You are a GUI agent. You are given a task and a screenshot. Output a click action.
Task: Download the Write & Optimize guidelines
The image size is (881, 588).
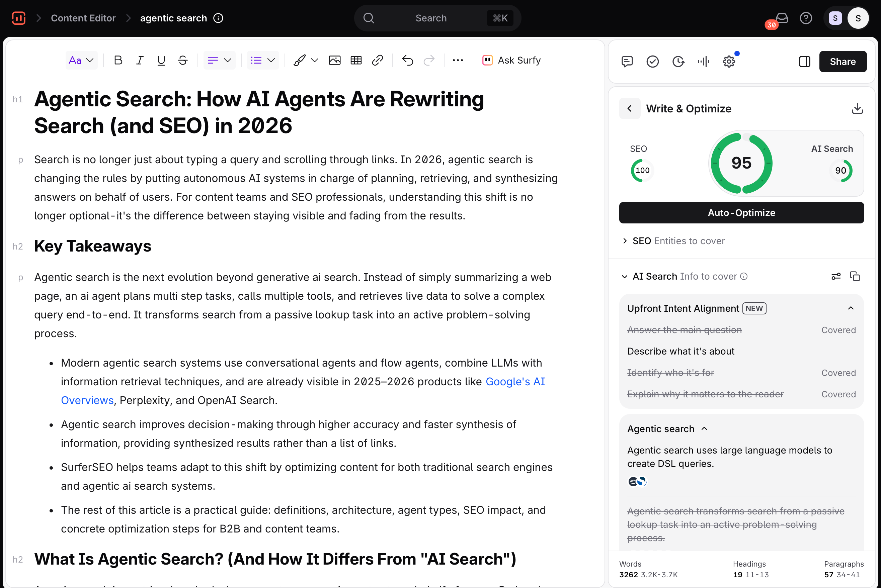857,109
